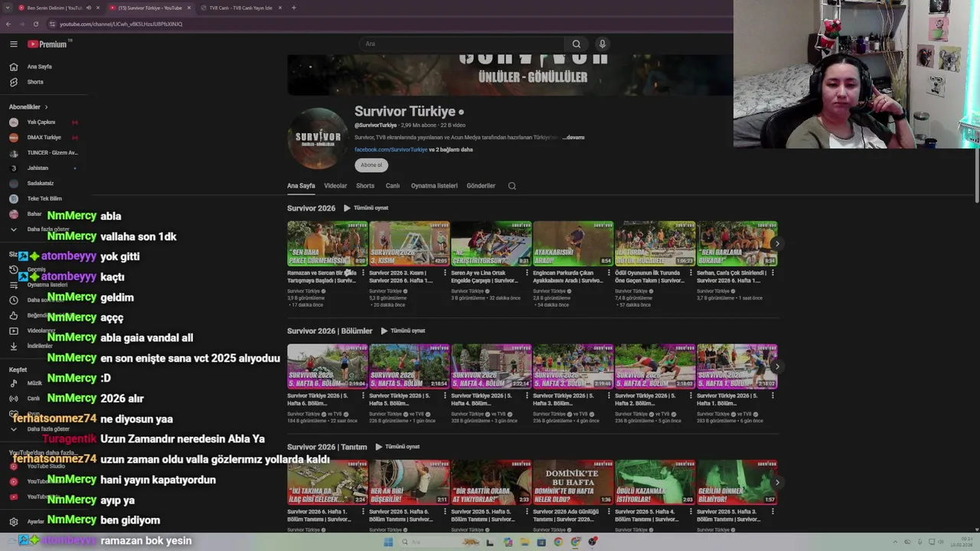Open Survivor 2026 3. Kısım thumbnail
The width and height of the screenshot is (980, 551).
pyautogui.click(x=410, y=243)
